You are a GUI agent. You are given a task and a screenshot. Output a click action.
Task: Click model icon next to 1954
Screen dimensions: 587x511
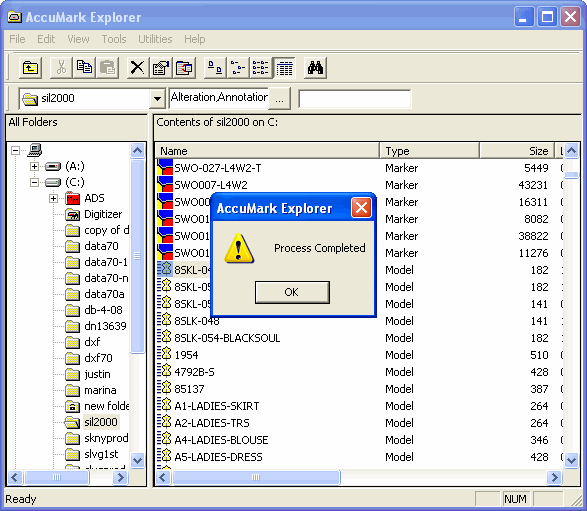click(x=164, y=354)
